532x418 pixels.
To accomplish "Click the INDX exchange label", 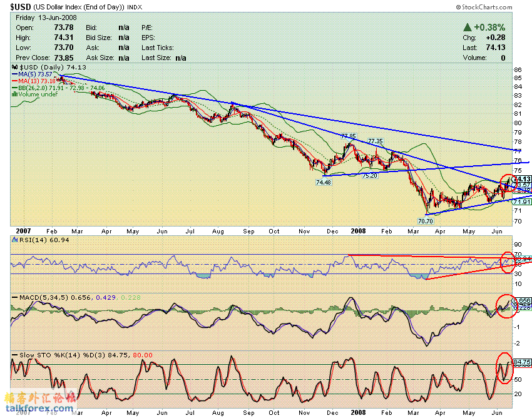I will [x=135, y=7].
